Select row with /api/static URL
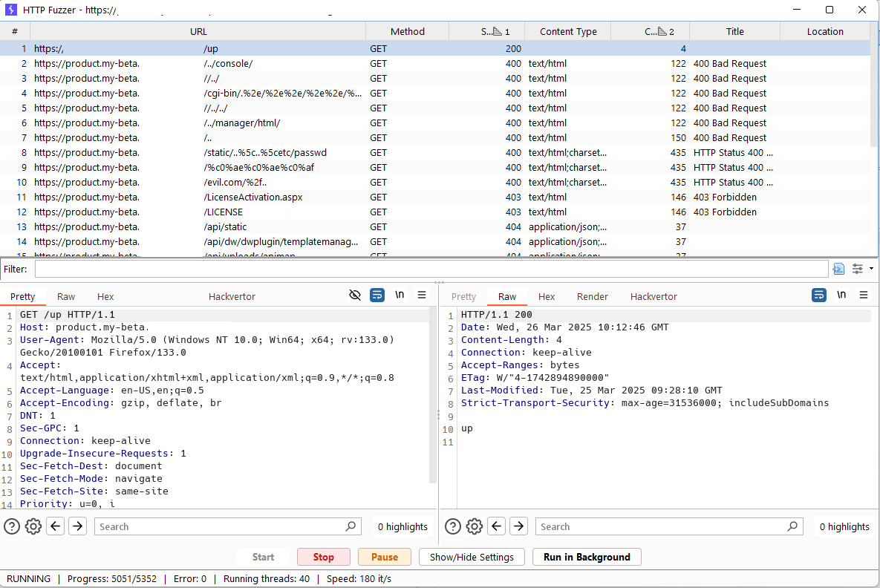 click(435, 226)
